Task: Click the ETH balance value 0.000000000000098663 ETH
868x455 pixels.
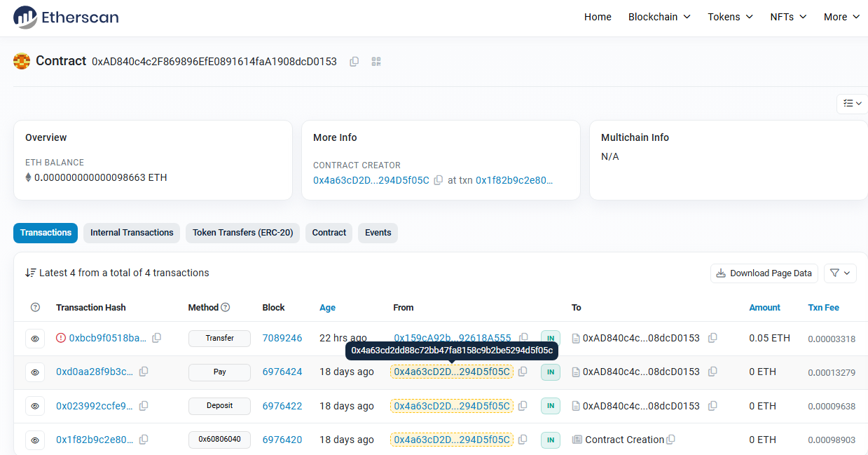Action: [101, 177]
